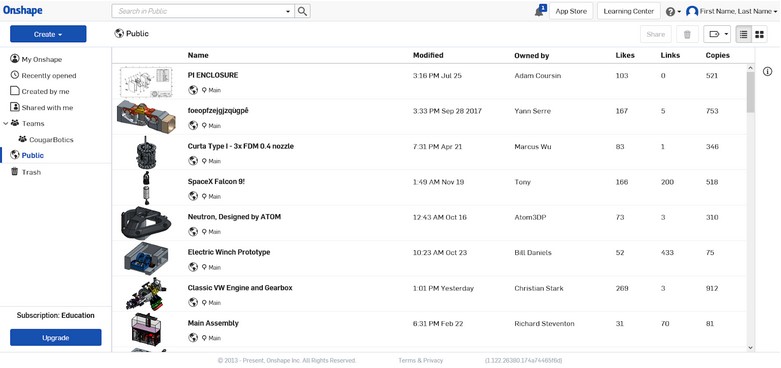Show documents Created by me

(40, 91)
